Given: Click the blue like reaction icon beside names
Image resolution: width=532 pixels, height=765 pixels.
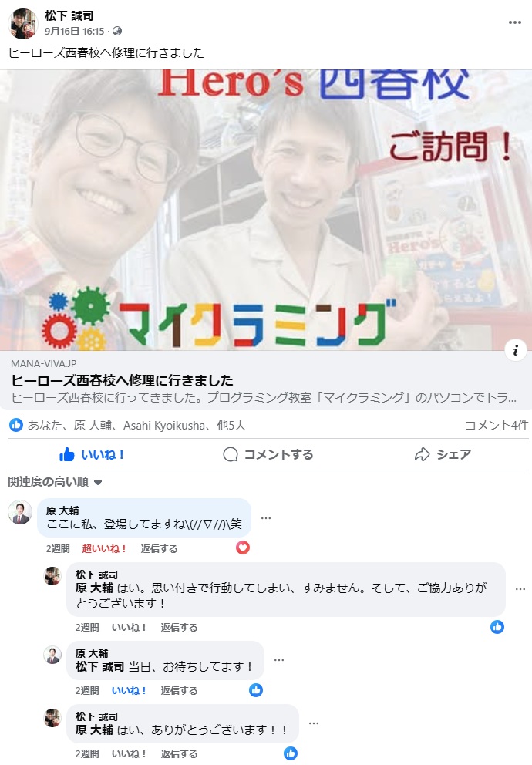Looking at the screenshot, I should point(16,425).
